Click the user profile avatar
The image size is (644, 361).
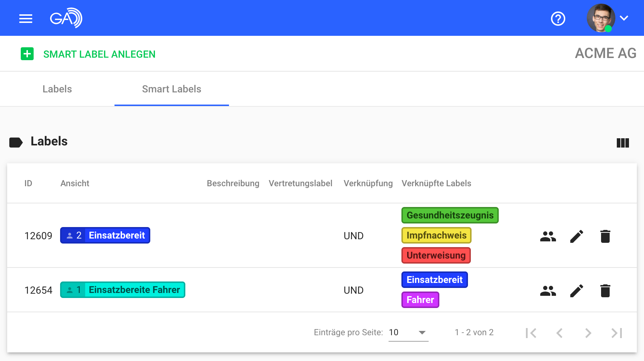(x=600, y=18)
